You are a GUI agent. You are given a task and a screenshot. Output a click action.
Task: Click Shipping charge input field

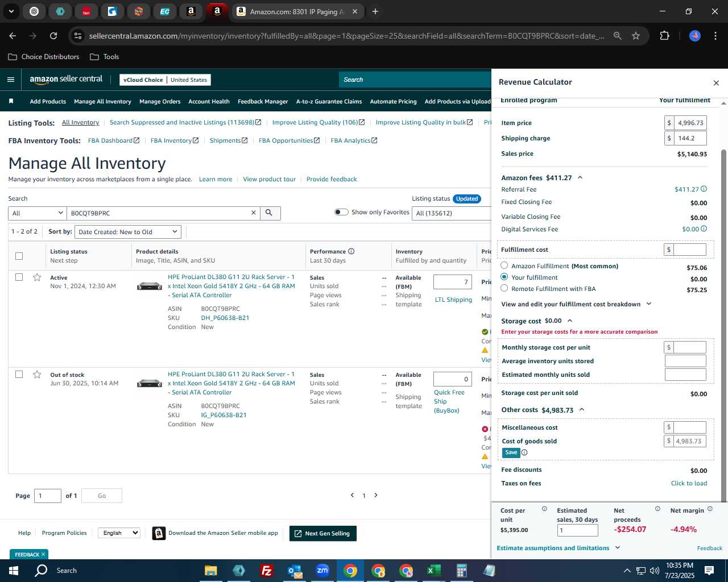tap(690, 138)
